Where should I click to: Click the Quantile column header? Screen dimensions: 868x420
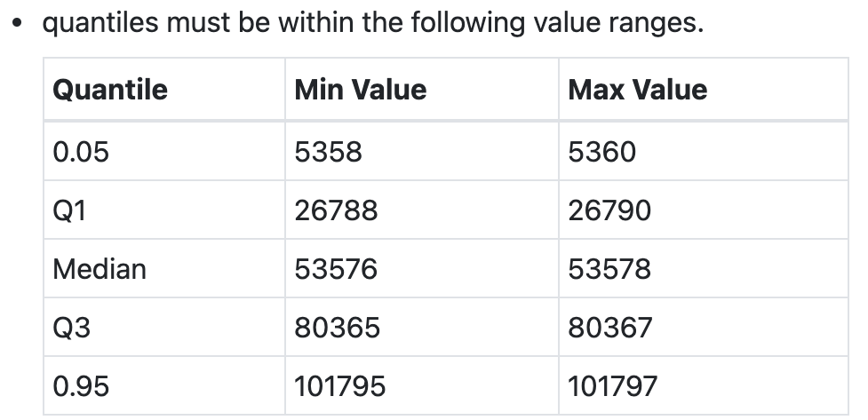pos(110,90)
